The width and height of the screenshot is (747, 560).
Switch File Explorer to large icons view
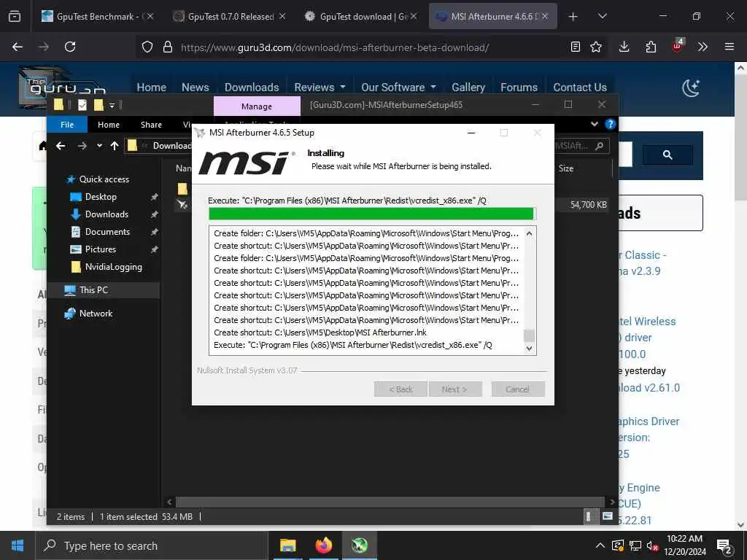tap(608, 517)
